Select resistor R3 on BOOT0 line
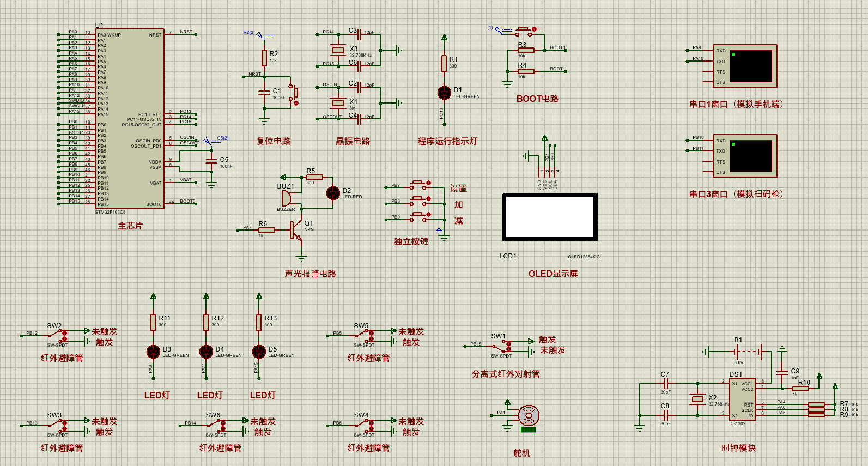 (x=526, y=50)
